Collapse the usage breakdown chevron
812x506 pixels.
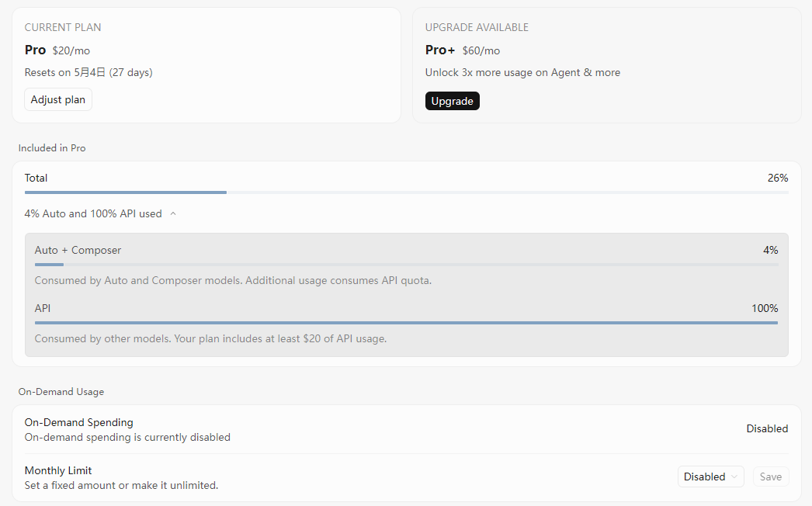[x=173, y=213]
